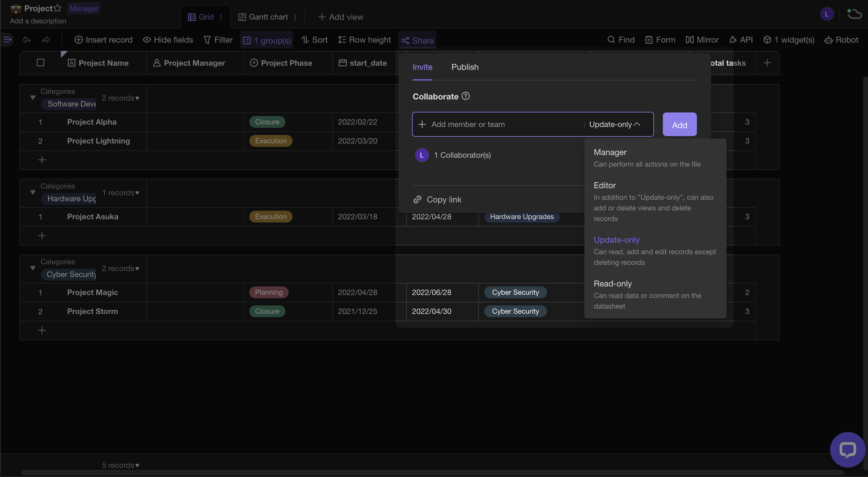Collapse the Software Development group

(x=33, y=98)
